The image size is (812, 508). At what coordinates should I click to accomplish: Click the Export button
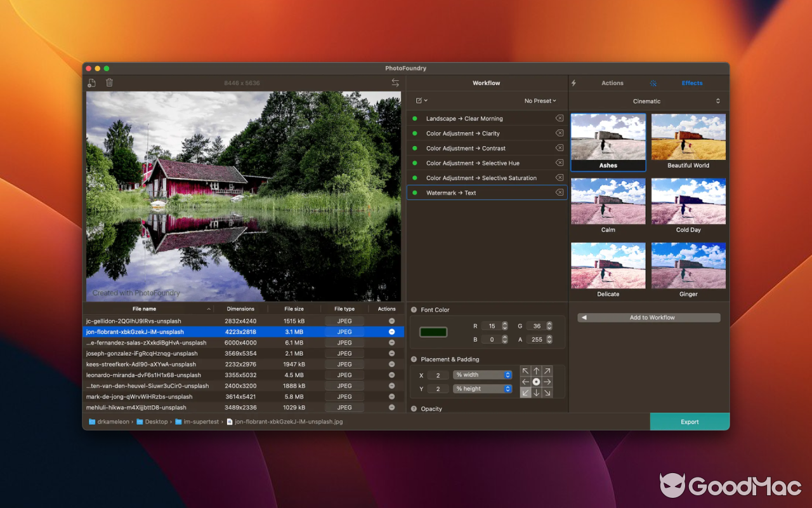(690, 421)
